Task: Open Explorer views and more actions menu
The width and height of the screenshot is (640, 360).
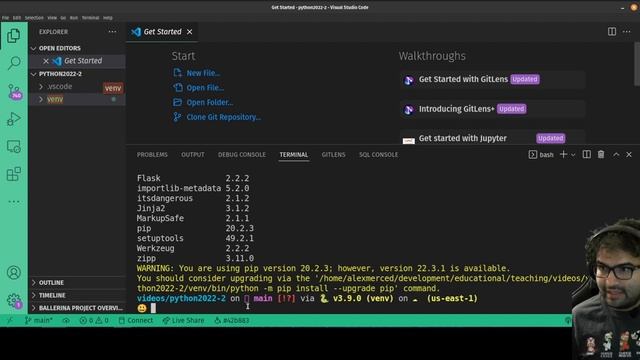Action: [x=112, y=32]
